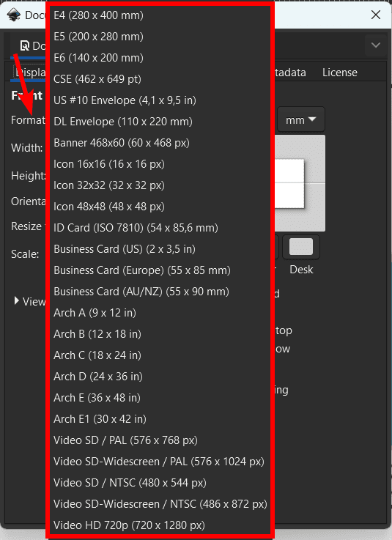Click the Document Properties panel icon
392x540 pixels.
click(x=24, y=46)
